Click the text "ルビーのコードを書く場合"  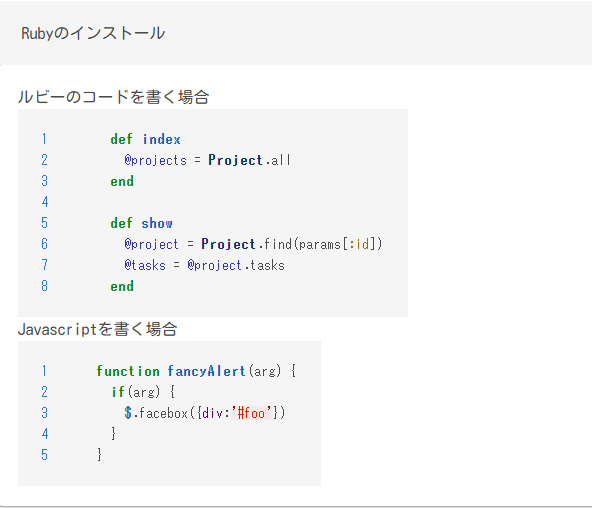[x=113, y=97]
